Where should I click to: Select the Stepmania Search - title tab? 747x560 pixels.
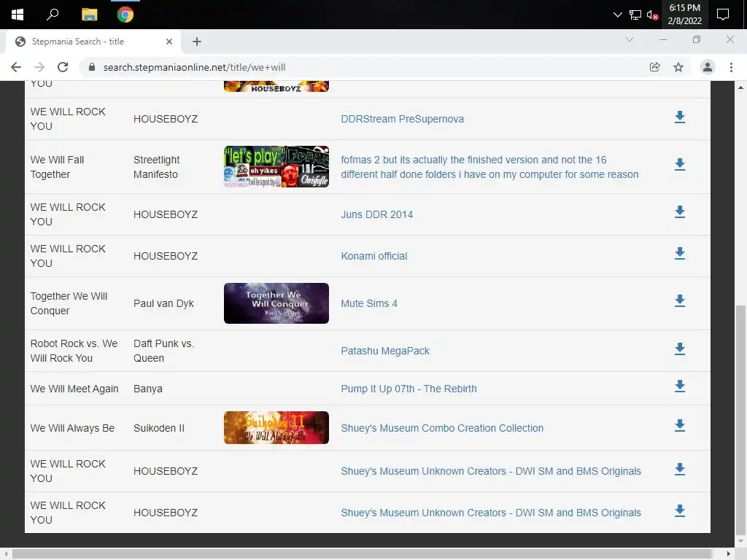(93, 42)
